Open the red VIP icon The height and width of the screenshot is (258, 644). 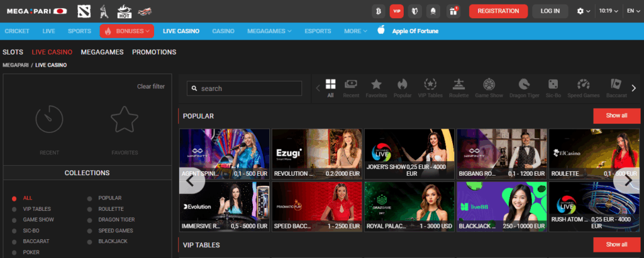[396, 11]
